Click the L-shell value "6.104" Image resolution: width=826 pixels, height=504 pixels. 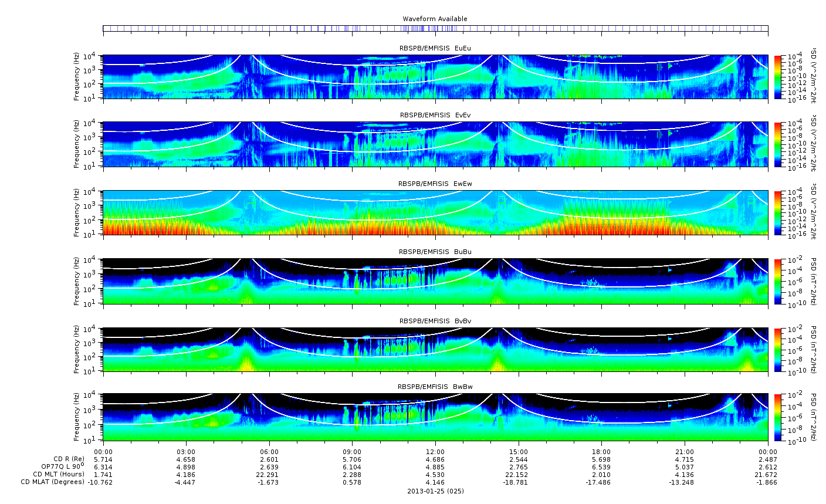(x=352, y=467)
